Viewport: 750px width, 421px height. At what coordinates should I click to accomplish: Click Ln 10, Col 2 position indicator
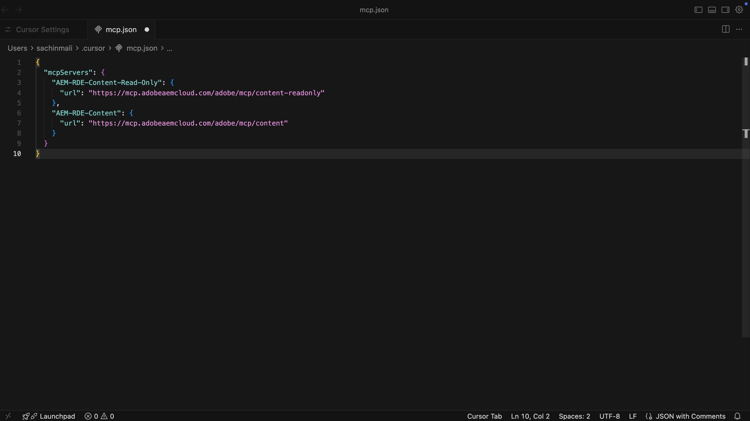click(x=530, y=416)
